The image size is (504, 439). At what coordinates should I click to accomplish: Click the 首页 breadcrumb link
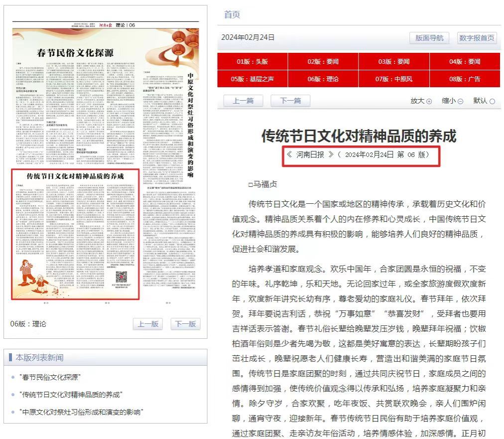tap(232, 15)
